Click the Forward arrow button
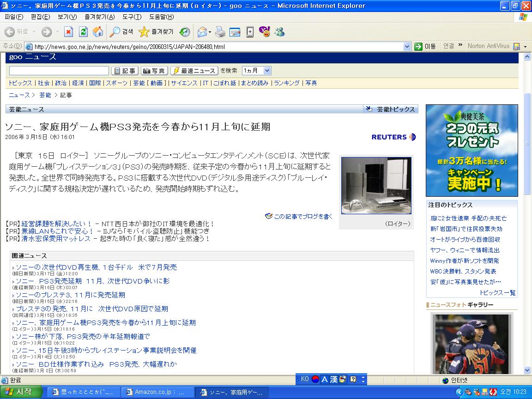The image size is (532, 399). (47, 32)
